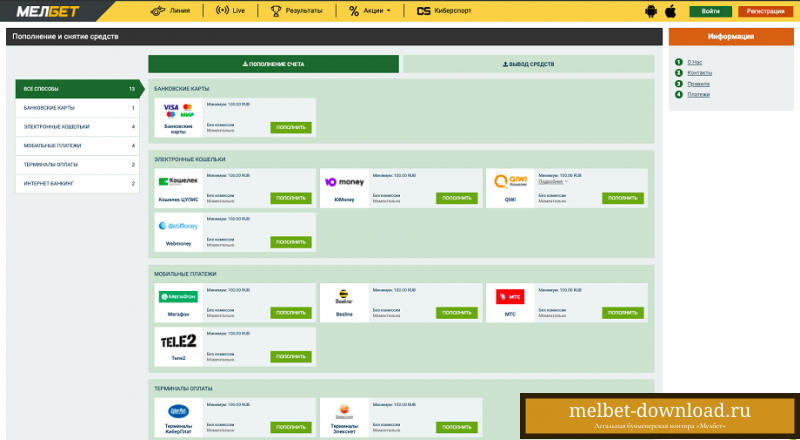The image size is (800, 440).
Task: Click the Melbet logo
Action: point(48,11)
